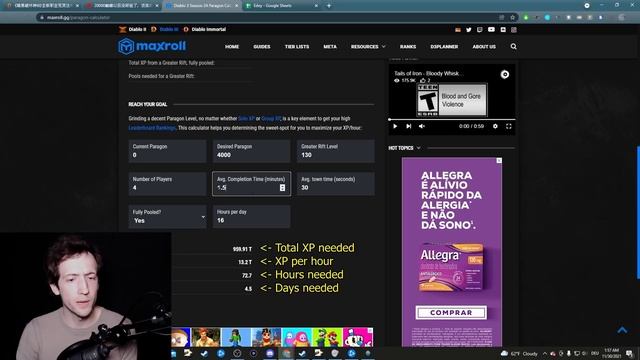This screenshot has width=640, height=360.
Task: Click the Current Paragon input field
Action: point(167,151)
